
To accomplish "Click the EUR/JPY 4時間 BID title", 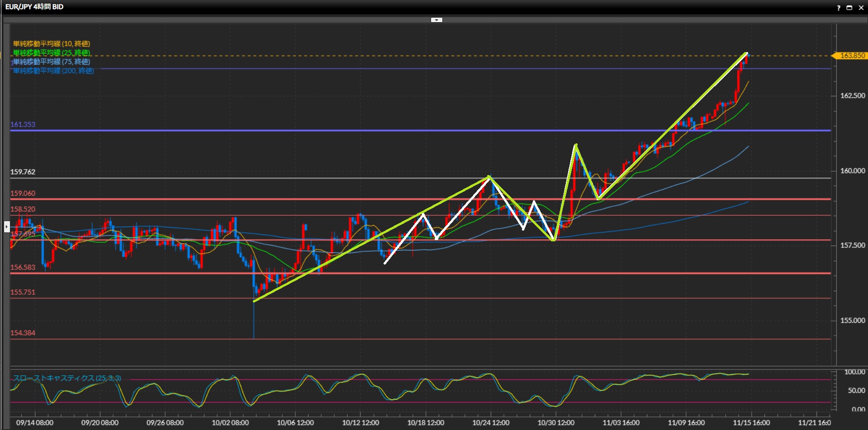I will click(x=34, y=7).
